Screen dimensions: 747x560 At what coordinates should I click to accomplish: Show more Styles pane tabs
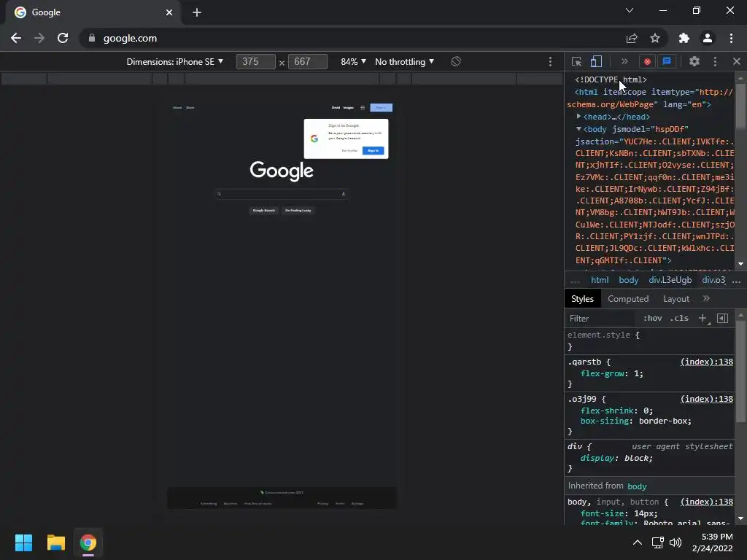coord(706,298)
